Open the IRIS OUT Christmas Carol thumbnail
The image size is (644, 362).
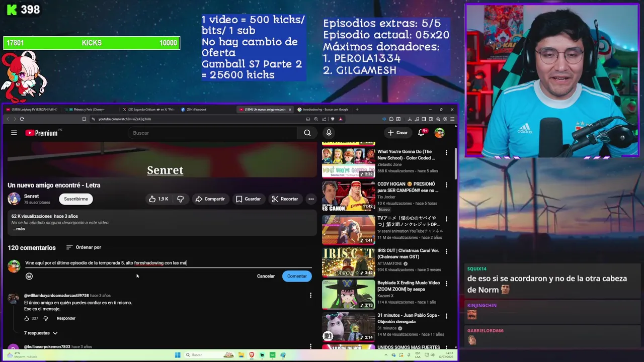click(348, 262)
